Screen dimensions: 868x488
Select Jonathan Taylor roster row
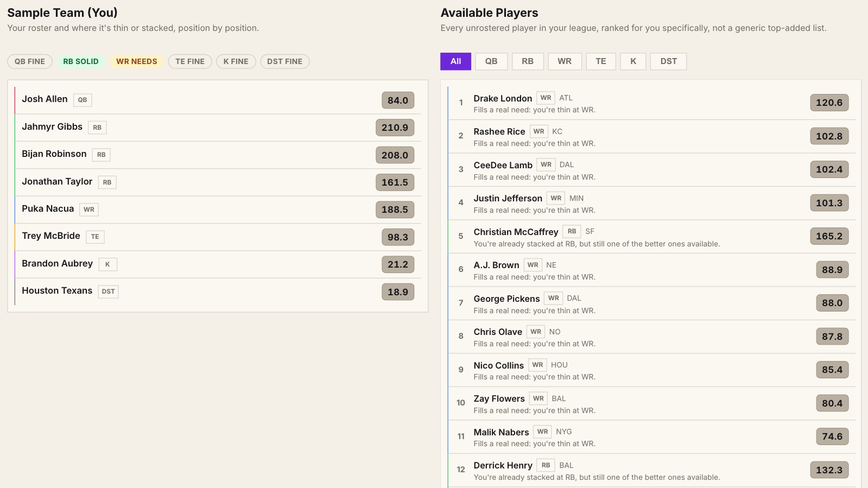(218, 182)
